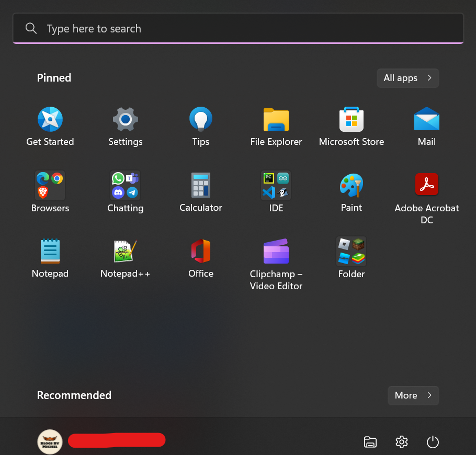Open the Tips app

coord(201,119)
